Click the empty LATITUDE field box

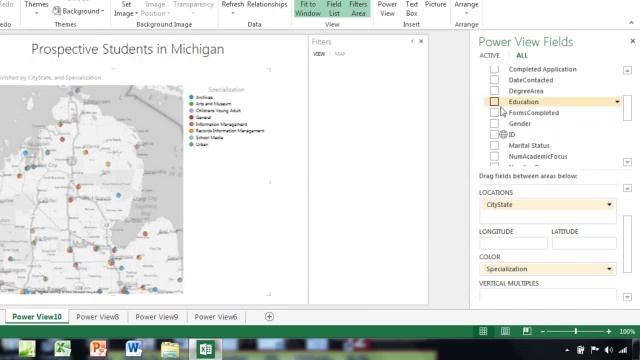[x=584, y=243]
